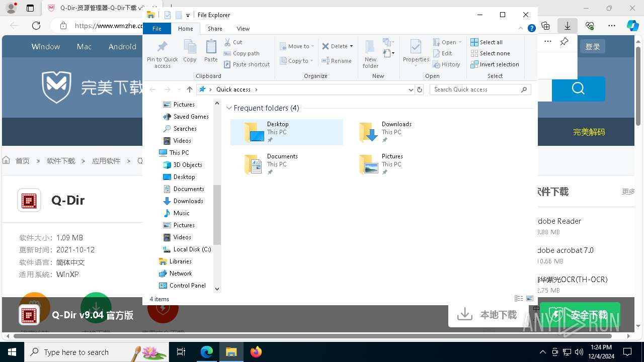Switch to the Share ribbon tab
The width and height of the screenshot is (644, 362).
pos(215,29)
